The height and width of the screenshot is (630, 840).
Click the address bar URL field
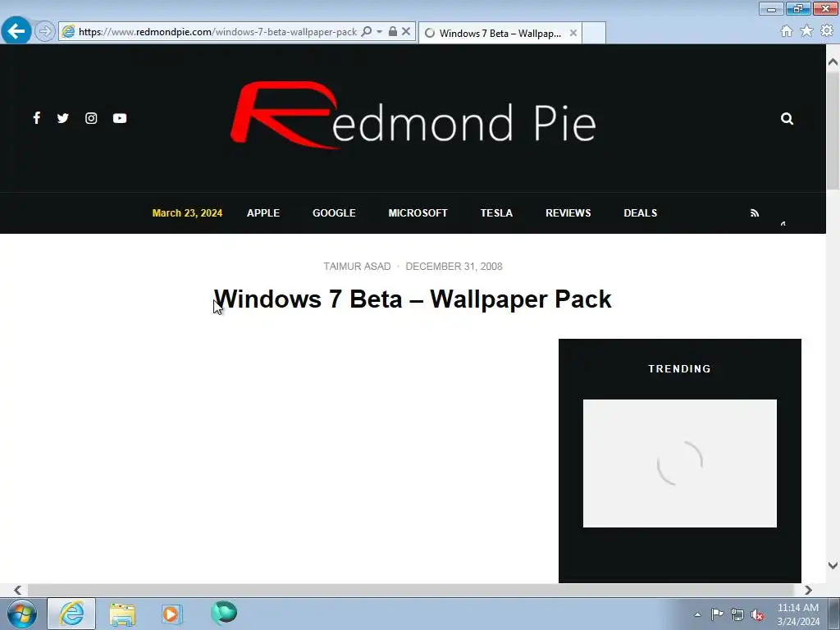217,32
